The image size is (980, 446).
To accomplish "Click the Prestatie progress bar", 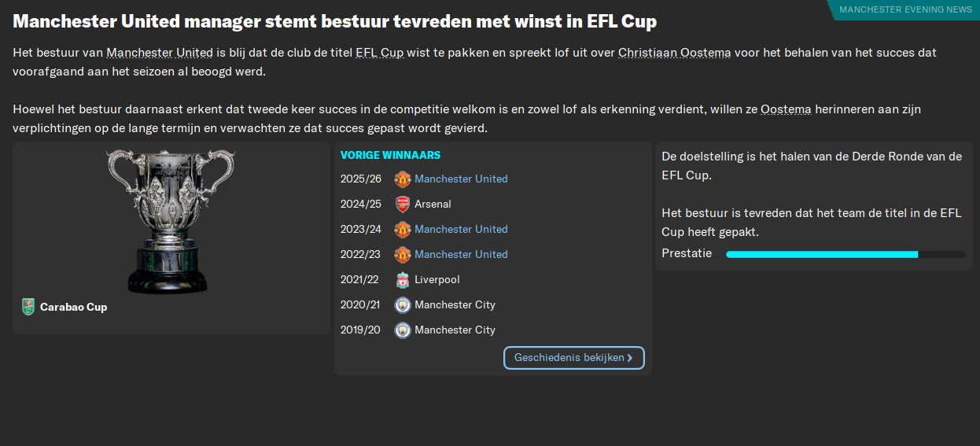I will tap(846, 254).
